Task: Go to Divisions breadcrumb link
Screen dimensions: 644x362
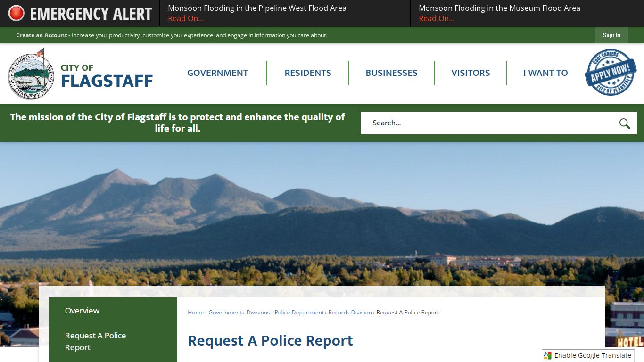Action: pos(258,313)
